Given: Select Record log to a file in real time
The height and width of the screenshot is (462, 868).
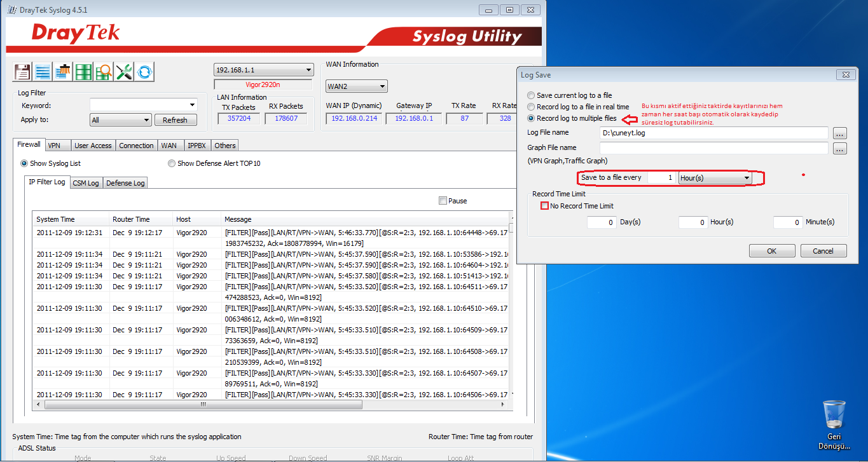Looking at the screenshot, I should 532,107.
